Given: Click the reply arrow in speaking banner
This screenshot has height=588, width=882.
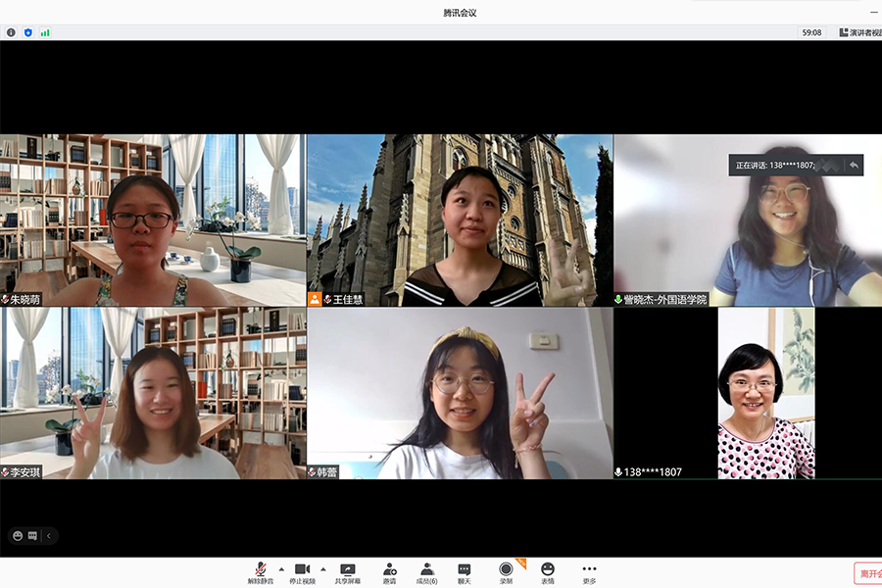Looking at the screenshot, I should (854, 165).
